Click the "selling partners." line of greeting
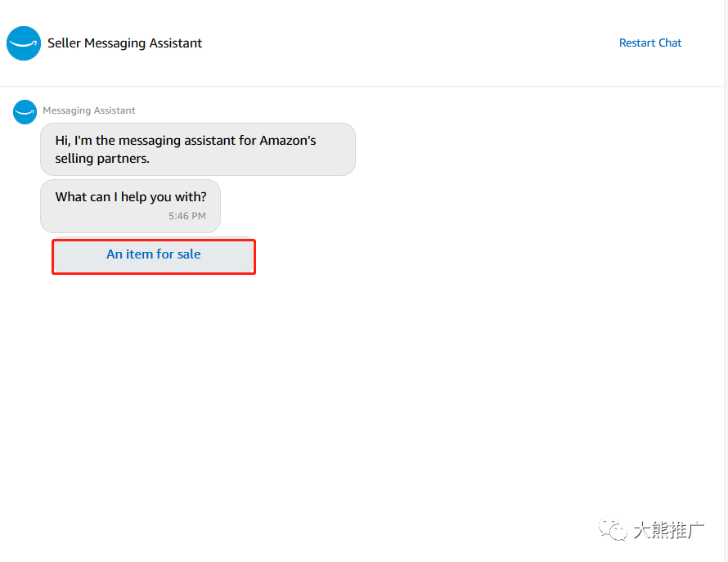Viewport: 728px width, 562px height. [102, 159]
